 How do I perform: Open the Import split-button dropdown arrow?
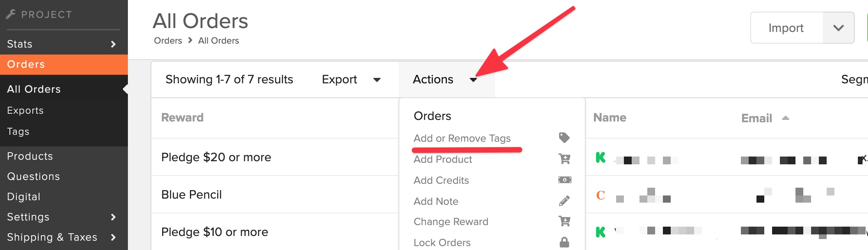click(838, 28)
